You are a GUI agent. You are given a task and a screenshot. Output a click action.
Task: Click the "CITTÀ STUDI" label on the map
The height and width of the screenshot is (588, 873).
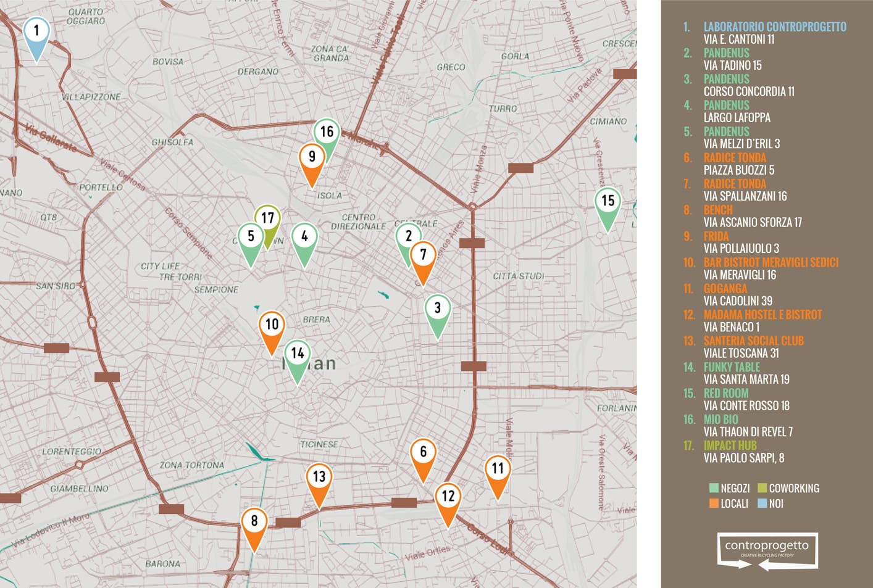(x=519, y=276)
